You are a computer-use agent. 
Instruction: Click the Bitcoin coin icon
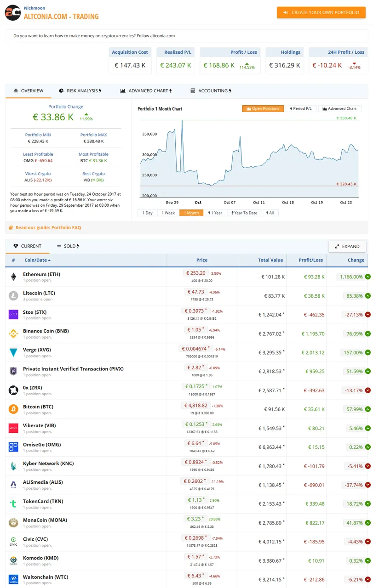pos(13,409)
